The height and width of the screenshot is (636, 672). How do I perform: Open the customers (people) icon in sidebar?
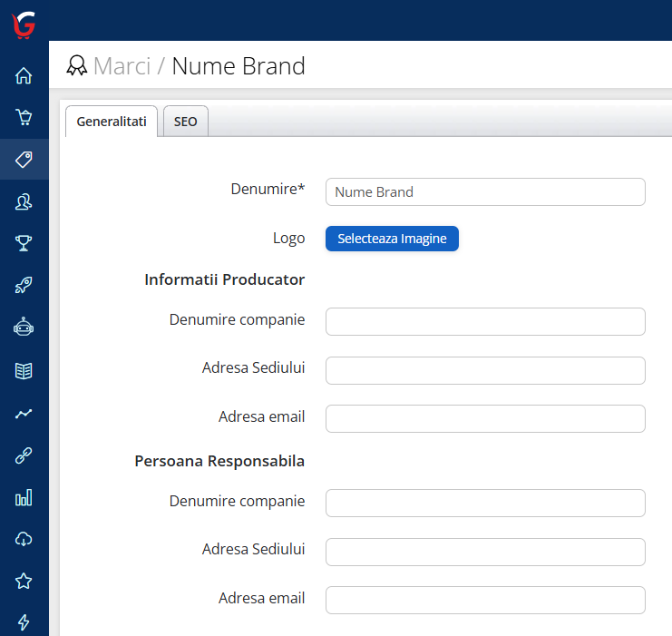(x=24, y=202)
